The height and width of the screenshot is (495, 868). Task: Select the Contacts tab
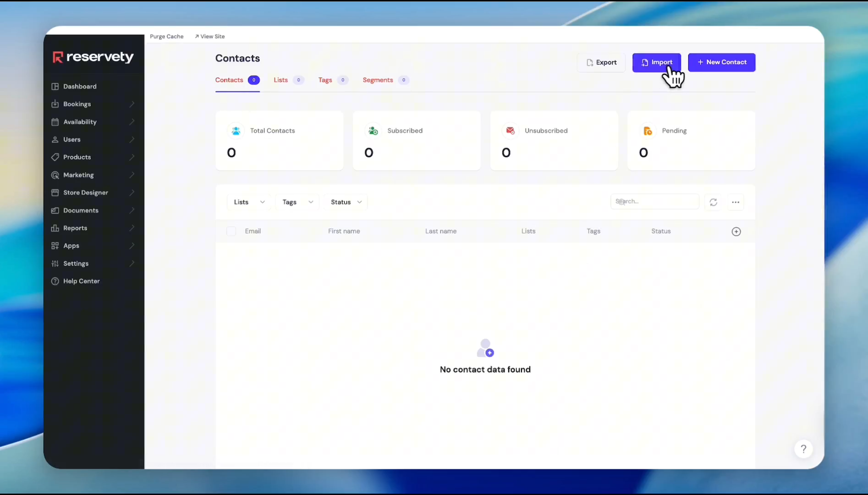237,80
